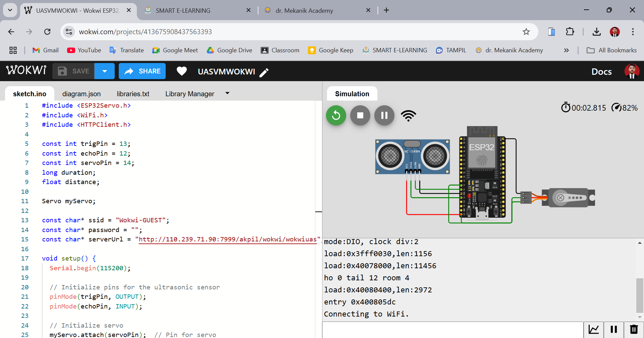Restart the simulation with the green button
The width and height of the screenshot is (644, 338).
[336, 115]
